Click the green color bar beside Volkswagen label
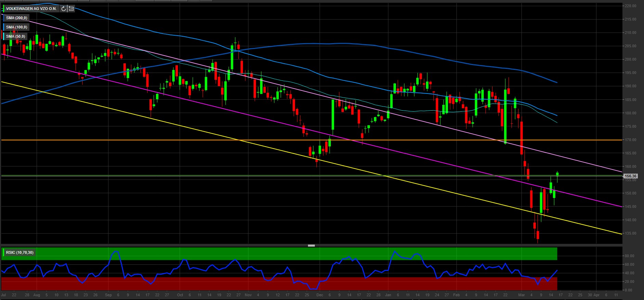The image size is (644, 300). pyautogui.click(x=3, y=9)
